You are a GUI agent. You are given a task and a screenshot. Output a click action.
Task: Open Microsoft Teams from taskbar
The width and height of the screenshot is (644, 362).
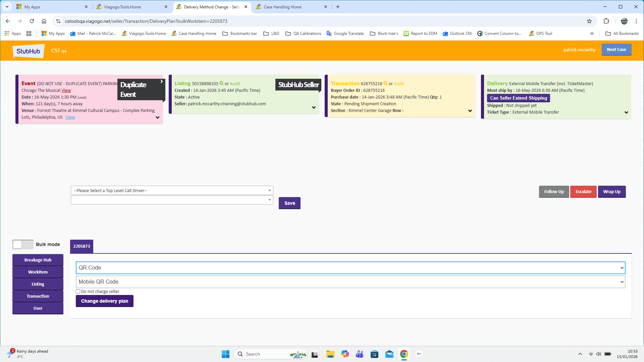[x=360, y=354]
